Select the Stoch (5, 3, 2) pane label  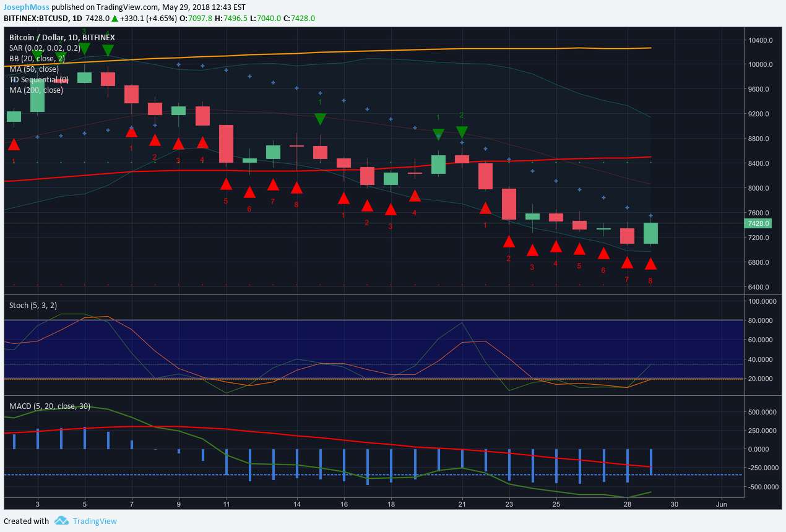point(32,304)
